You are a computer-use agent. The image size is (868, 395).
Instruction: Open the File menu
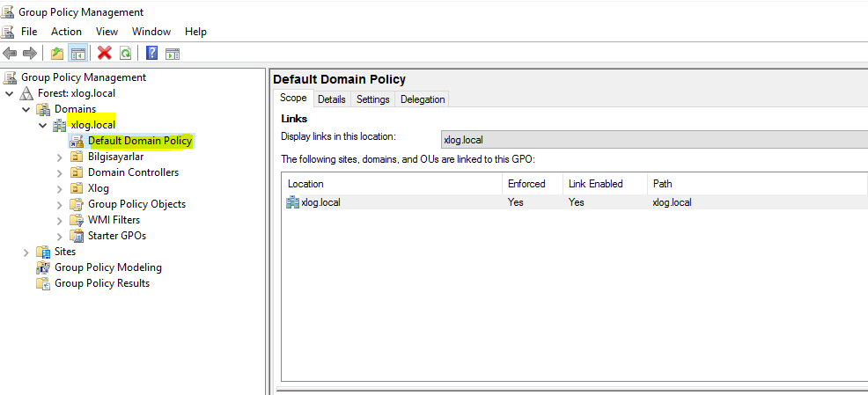pos(29,32)
